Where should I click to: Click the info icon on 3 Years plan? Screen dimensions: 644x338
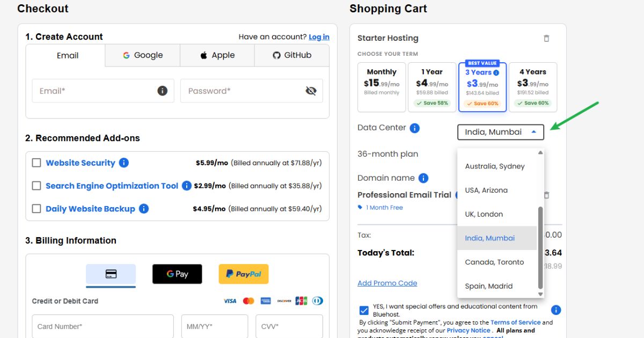[496, 72]
